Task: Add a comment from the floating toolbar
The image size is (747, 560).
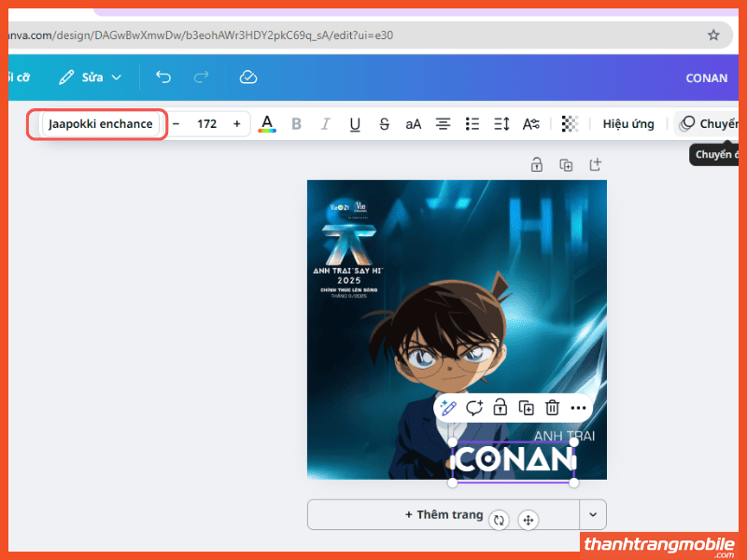Action: tap(474, 408)
